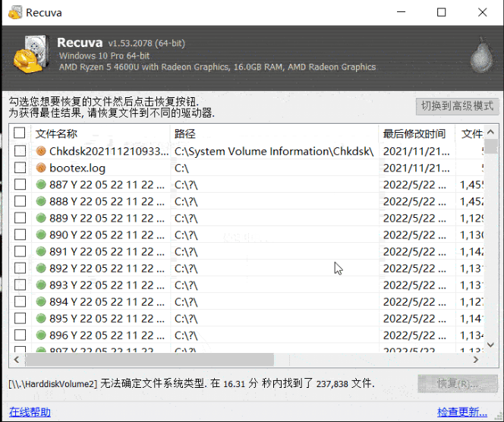
Task: Click the vertical scrollbar down arrow
Action: [490, 345]
